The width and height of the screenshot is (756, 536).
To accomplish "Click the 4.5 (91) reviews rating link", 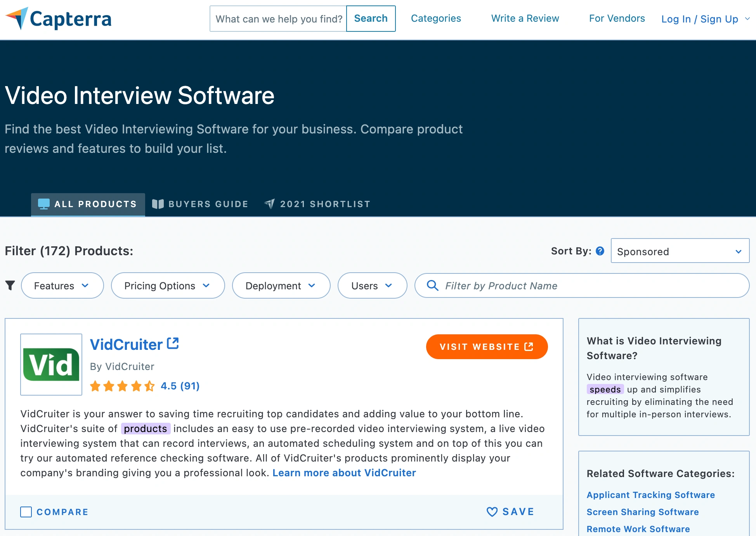I will (x=180, y=386).
